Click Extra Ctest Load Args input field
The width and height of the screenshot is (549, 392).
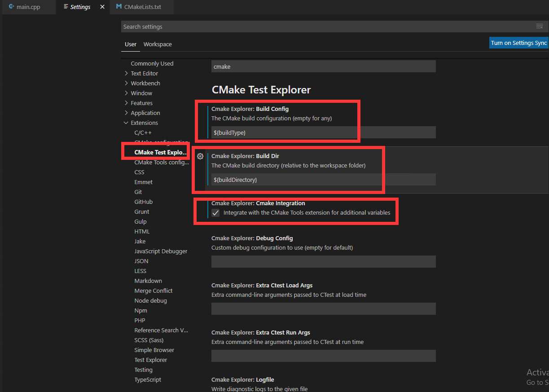323,308
